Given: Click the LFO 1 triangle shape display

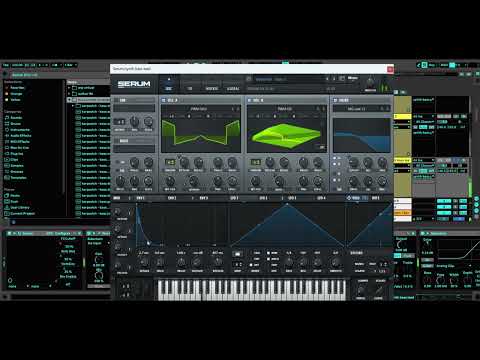Looking at the screenshot, I should 287,225.
